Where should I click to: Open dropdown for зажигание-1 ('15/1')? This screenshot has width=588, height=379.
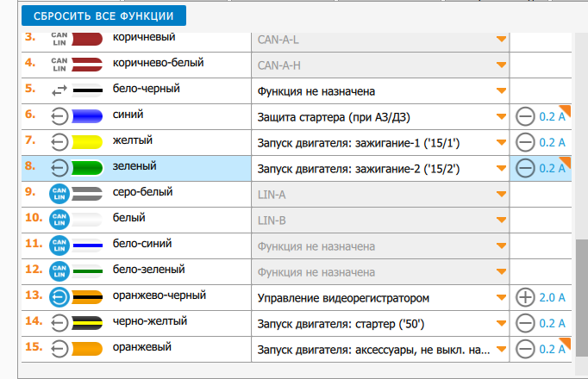pos(501,143)
